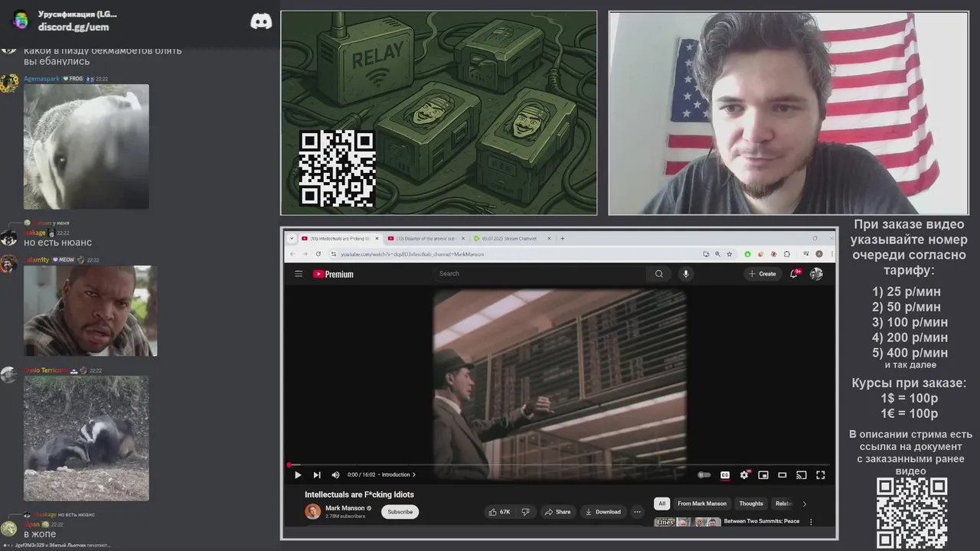Viewport: 980px width, 551px height.
Task: Reload the YouTube page
Action: pos(318,253)
